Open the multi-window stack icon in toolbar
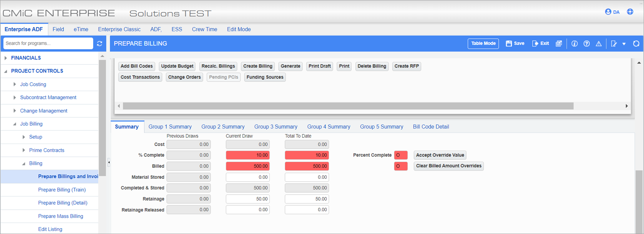 click(559, 44)
